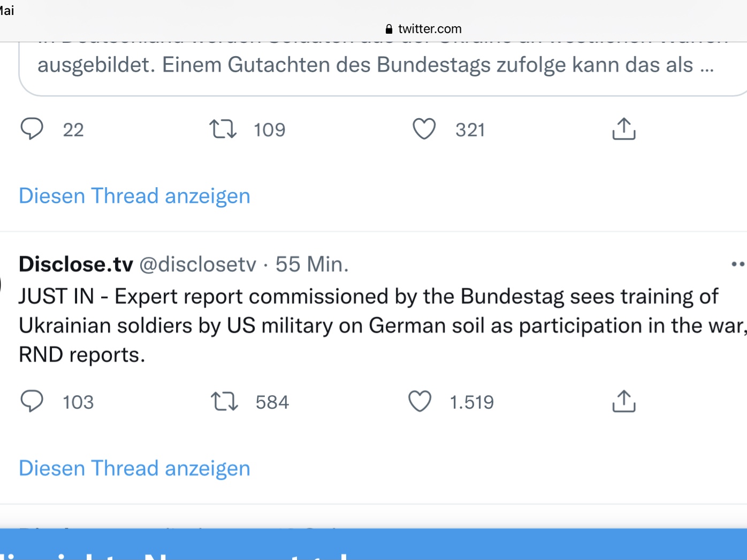Tap the blue banner at bottom
This screenshot has height=560, width=747.
373,546
